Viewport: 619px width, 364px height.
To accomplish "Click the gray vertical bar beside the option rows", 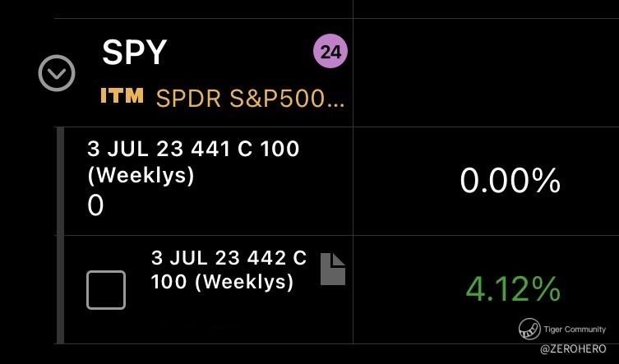I will [60, 235].
